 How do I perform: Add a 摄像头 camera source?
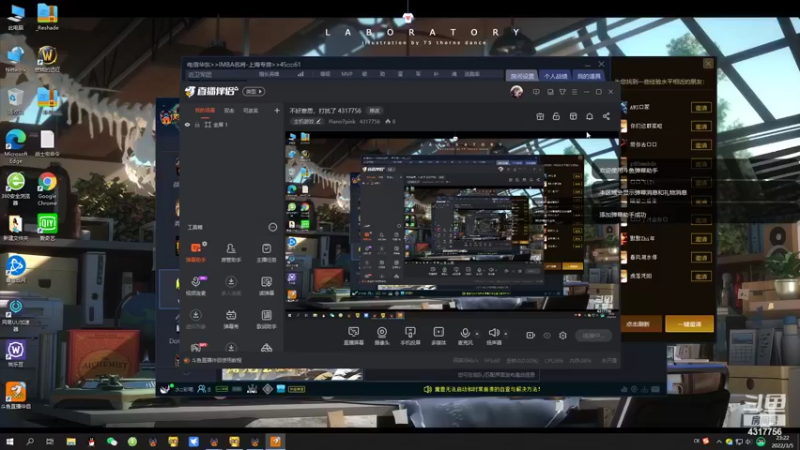(382, 336)
